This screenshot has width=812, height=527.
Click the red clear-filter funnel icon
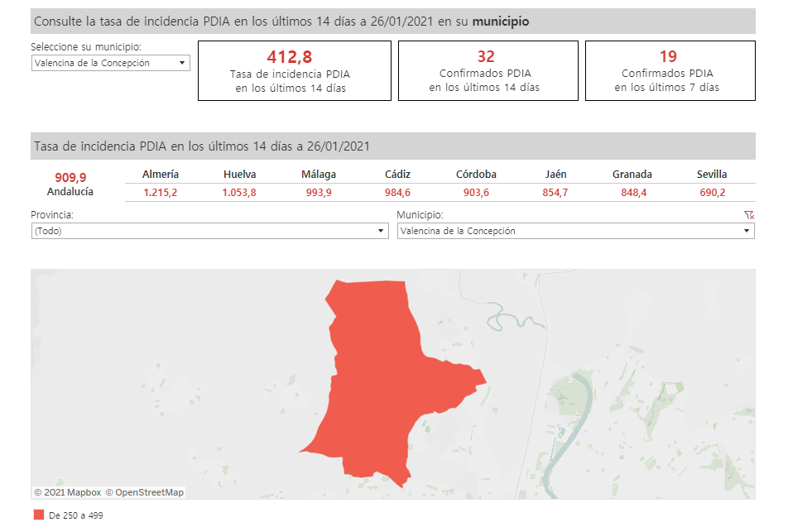[x=749, y=215]
